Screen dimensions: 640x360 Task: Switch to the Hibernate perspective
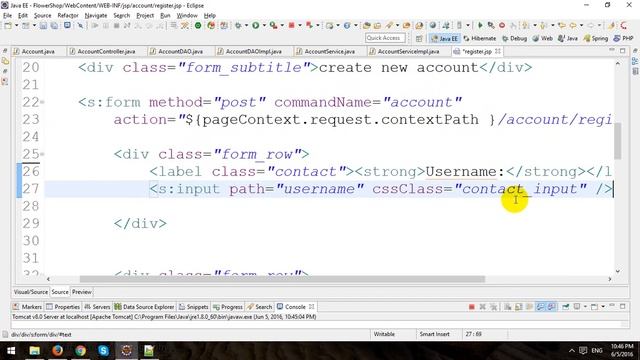(x=480, y=38)
